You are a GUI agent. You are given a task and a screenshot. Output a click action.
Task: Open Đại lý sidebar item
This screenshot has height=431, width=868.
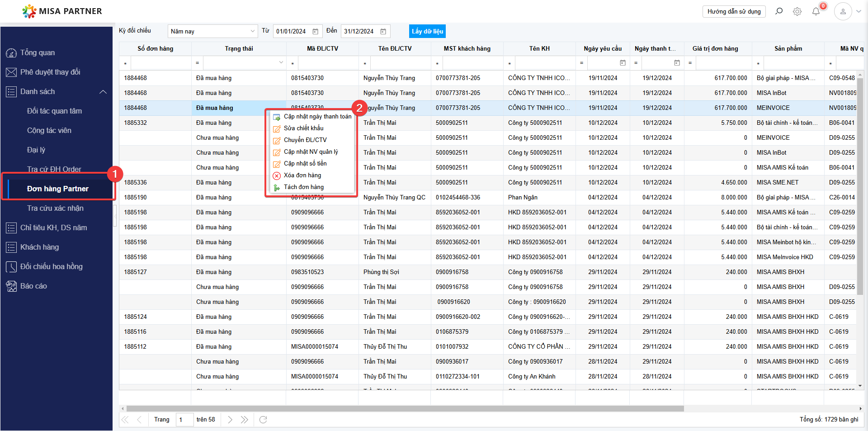[x=36, y=150]
